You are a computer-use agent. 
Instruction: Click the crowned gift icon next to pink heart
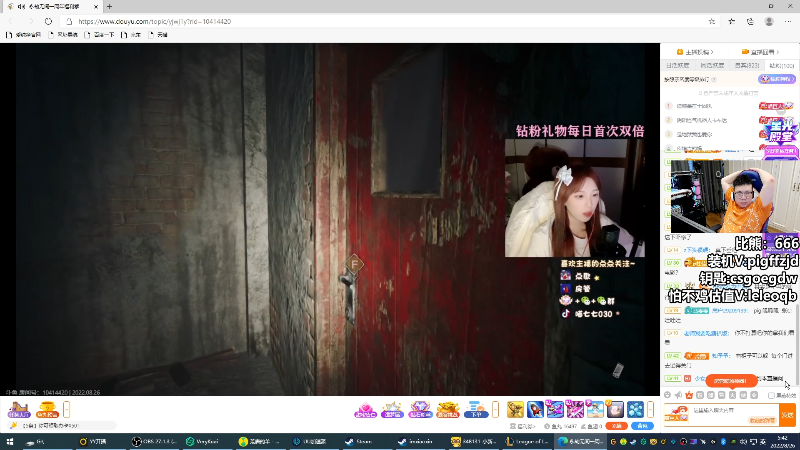coord(393,409)
